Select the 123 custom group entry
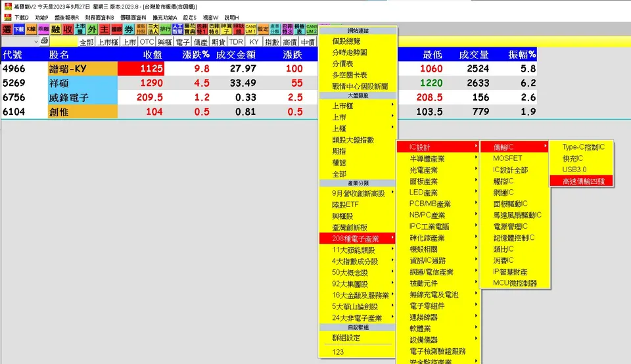This screenshot has height=364, width=631. (358, 352)
